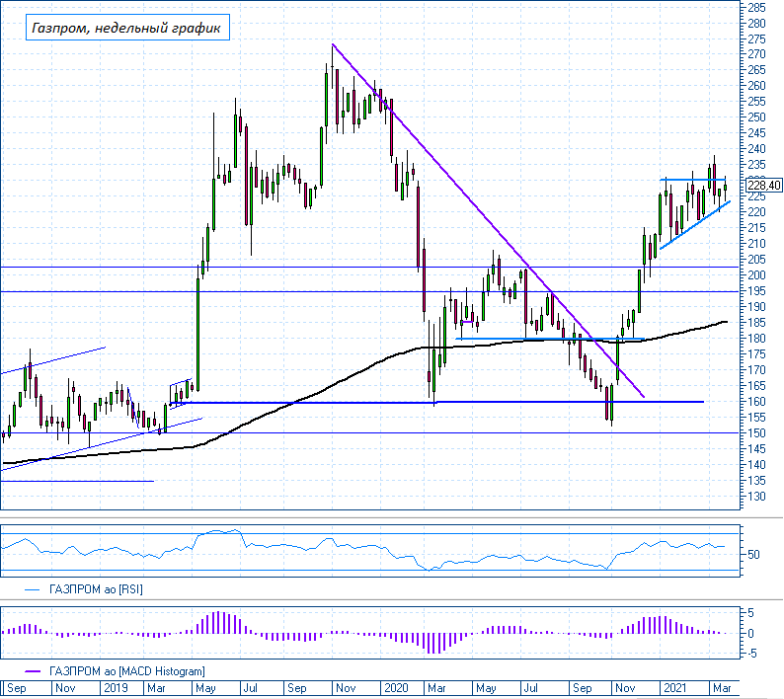The image size is (784, 699).
Task: Click the first Sep label on the time axis
Action: click(x=17, y=688)
